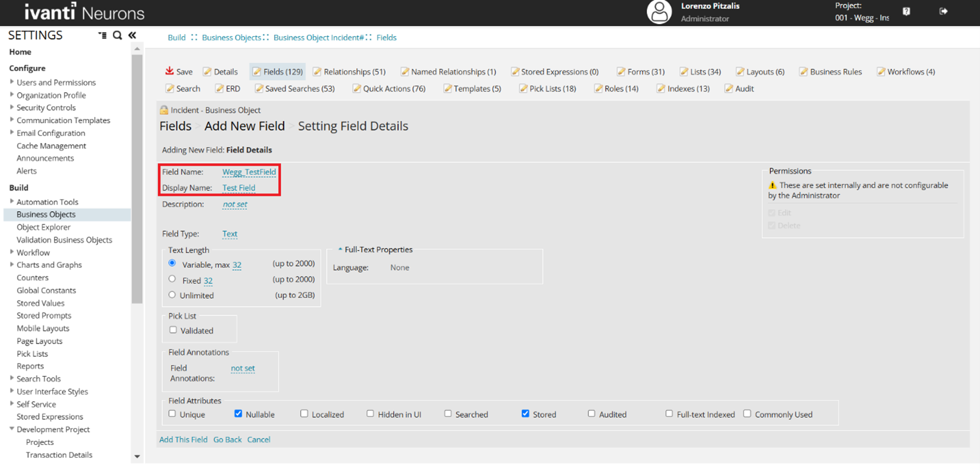980x471 pixels.
Task: Select the Variable, max text length option
Action: 172,263
